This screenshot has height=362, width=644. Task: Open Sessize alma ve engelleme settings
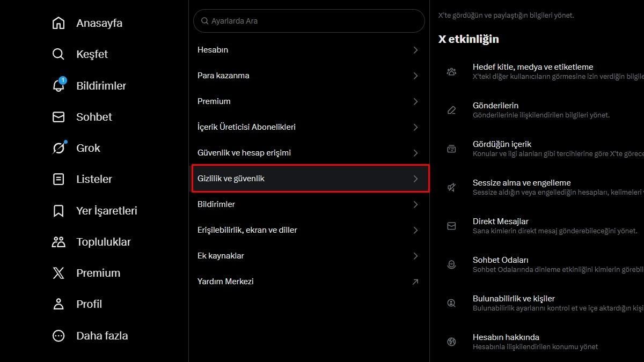pos(521,183)
